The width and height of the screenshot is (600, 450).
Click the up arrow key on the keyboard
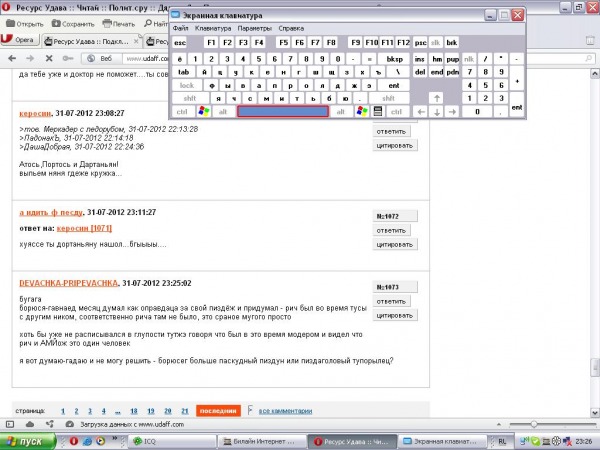point(437,98)
